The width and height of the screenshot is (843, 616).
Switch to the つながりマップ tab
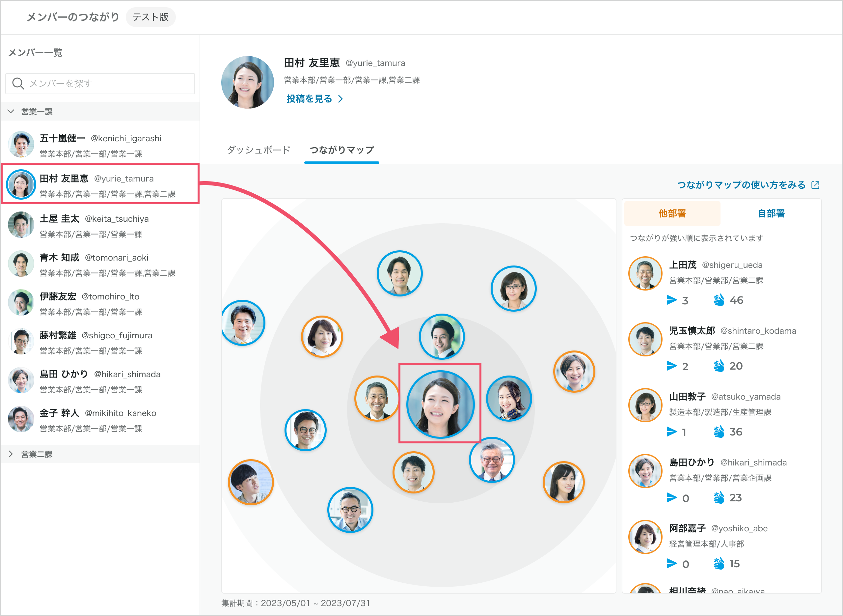pyautogui.click(x=342, y=150)
